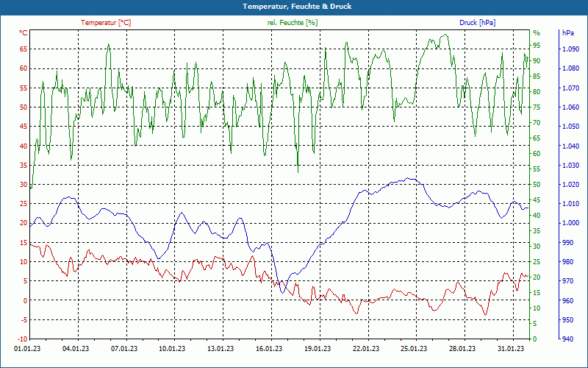The image size is (588, 368).
Task: Click the blue pressure axis value "940"
Action: pos(567,339)
